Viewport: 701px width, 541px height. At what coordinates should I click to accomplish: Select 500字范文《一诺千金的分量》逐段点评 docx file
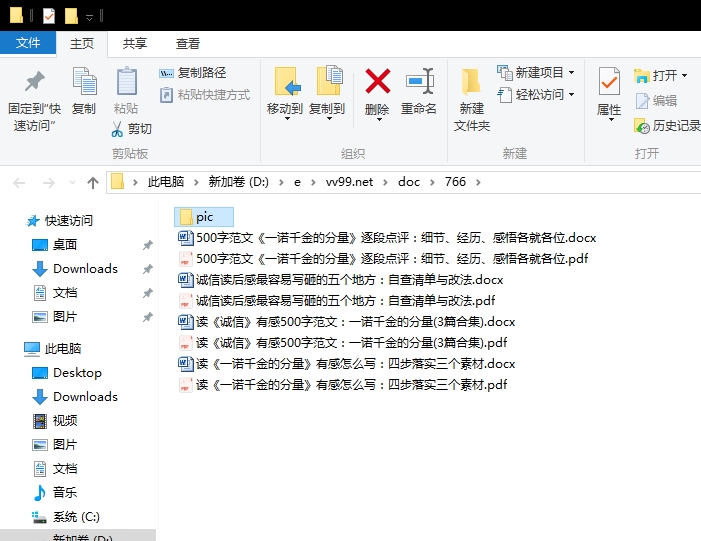(x=387, y=238)
